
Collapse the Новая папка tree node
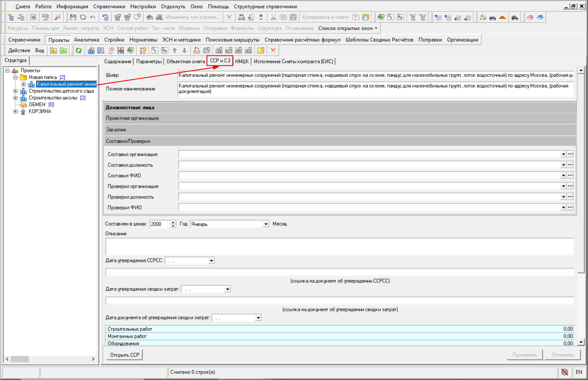15,77
